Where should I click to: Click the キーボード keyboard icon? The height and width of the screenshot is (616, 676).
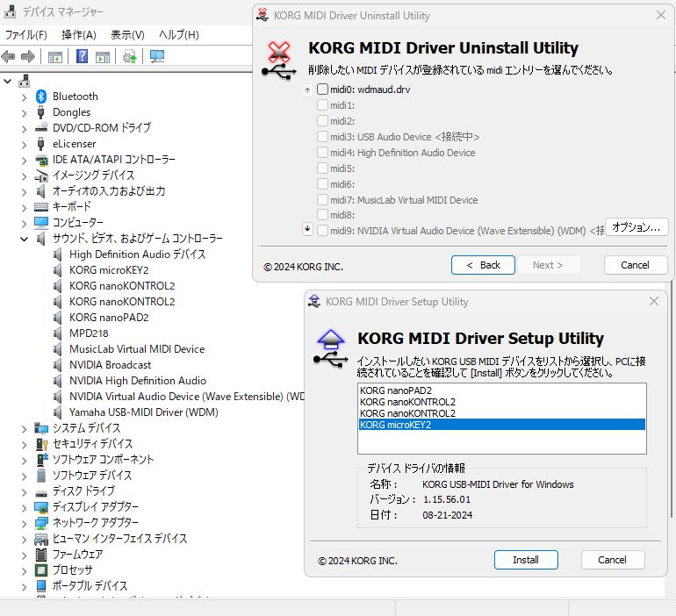click(41, 207)
